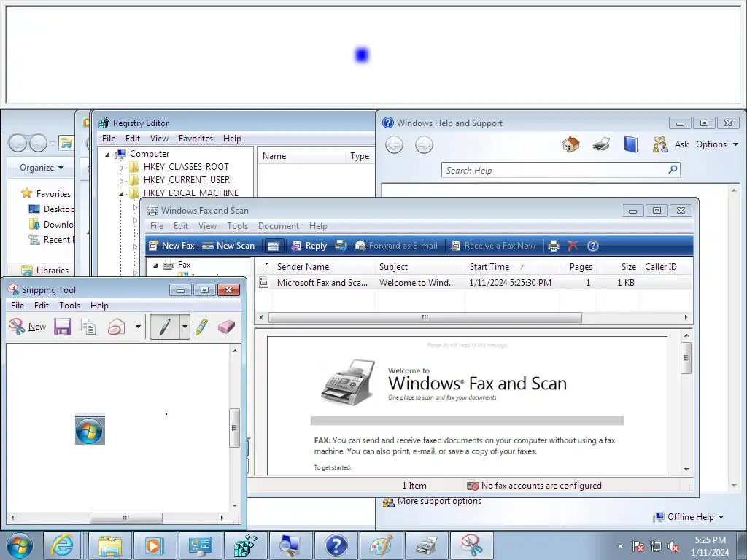This screenshot has width=747, height=560.
Task: Click the fax preview vertical scrollbar thumb
Action: [686, 357]
